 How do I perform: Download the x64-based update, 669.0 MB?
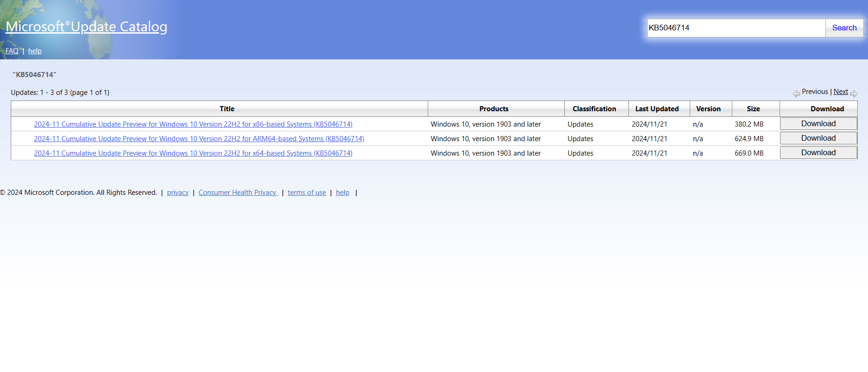[818, 153]
